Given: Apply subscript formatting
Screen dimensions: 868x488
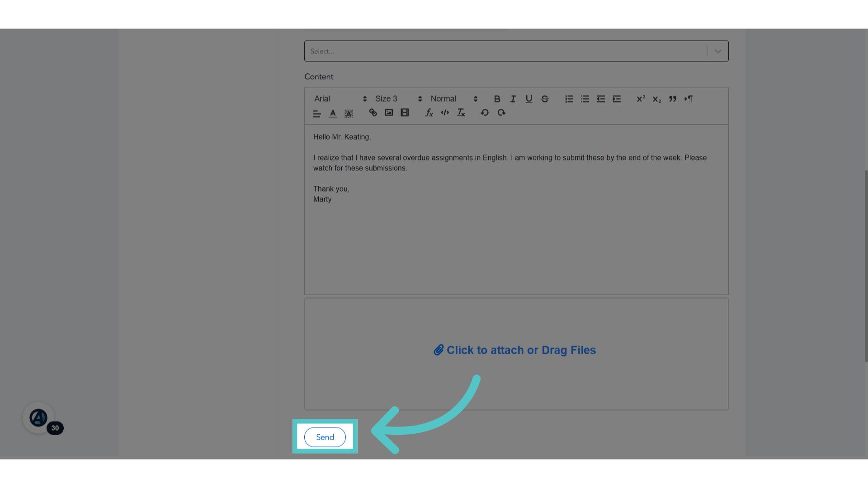Looking at the screenshot, I should (657, 99).
